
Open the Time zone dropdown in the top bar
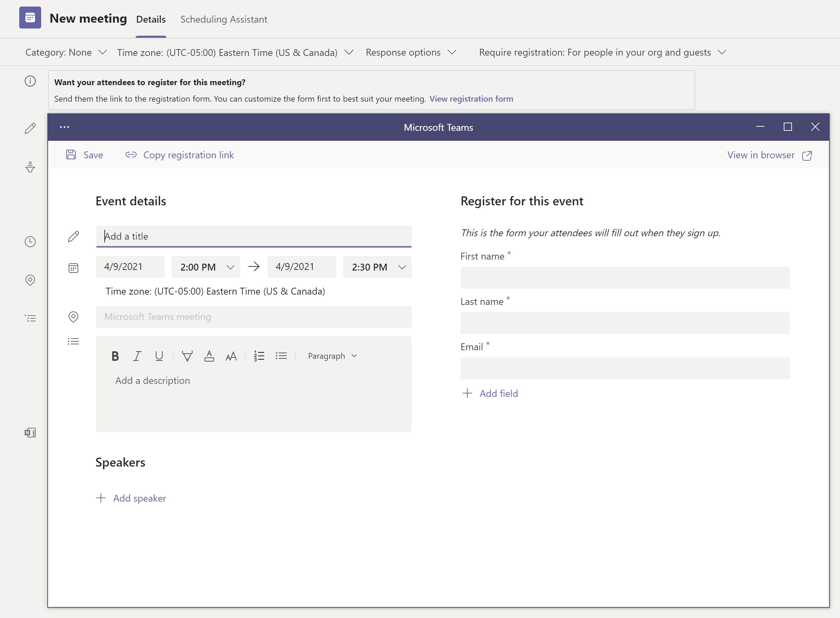(235, 53)
